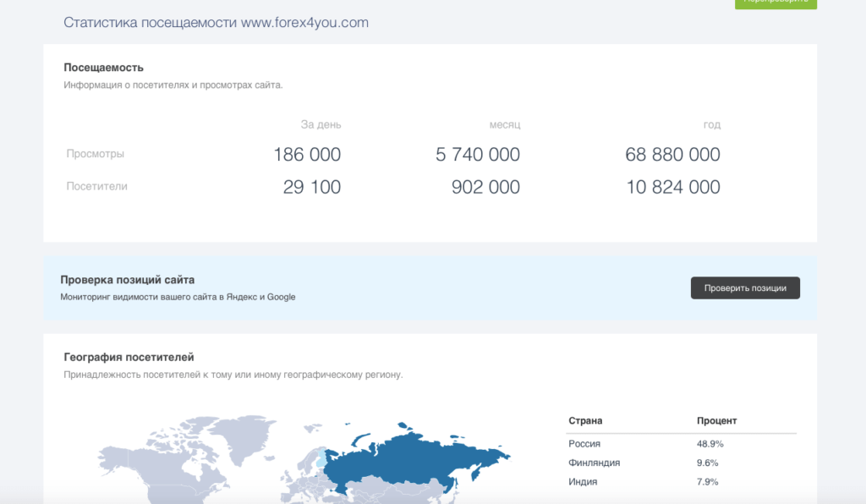Screen dimensions: 866x504
Task: Select the год column header
Action: 711,124
